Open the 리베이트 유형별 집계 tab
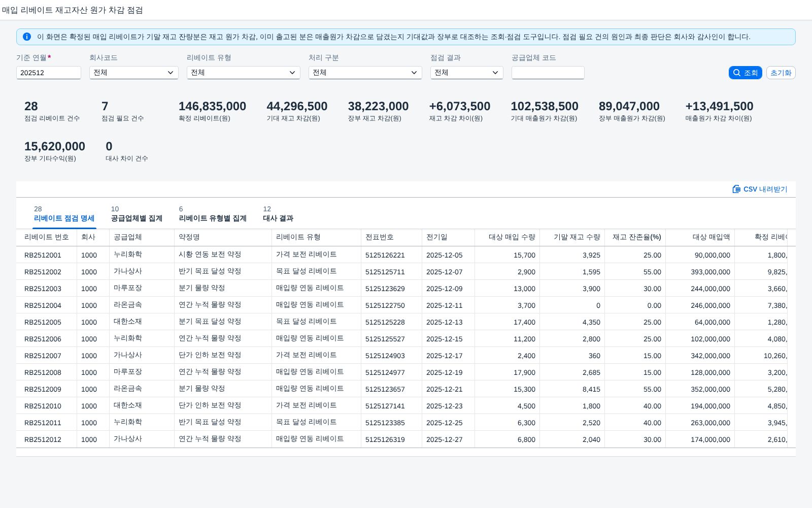 click(213, 214)
